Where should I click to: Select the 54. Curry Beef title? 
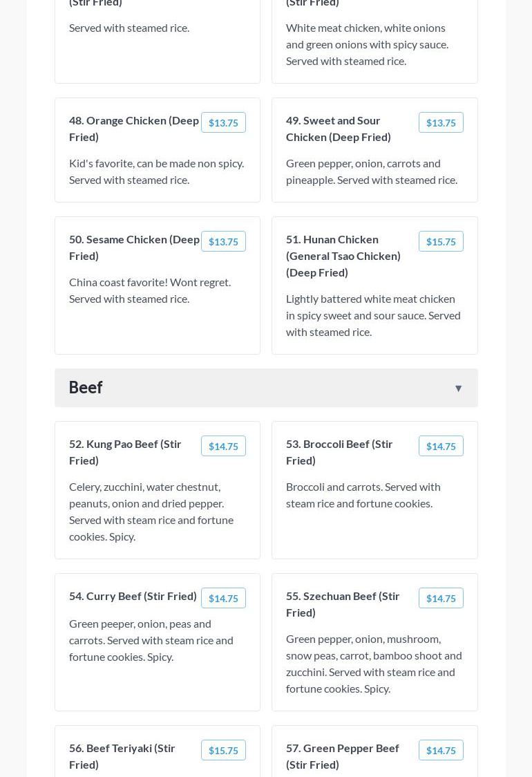point(133,596)
